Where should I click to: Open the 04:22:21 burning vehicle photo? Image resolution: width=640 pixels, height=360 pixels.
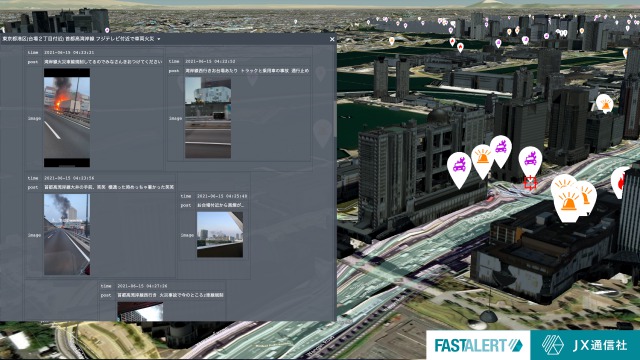tap(67, 118)
